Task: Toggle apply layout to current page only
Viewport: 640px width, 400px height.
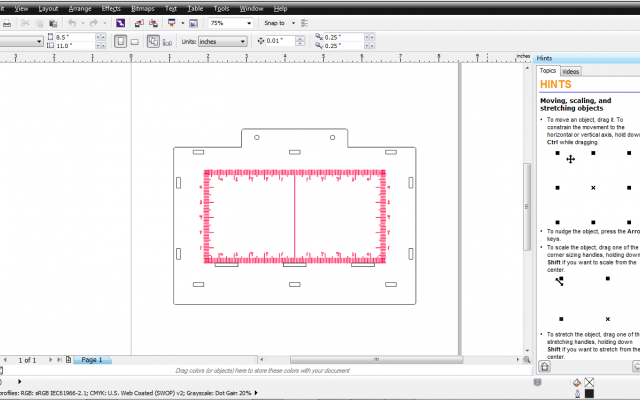Action: (167, 42)
